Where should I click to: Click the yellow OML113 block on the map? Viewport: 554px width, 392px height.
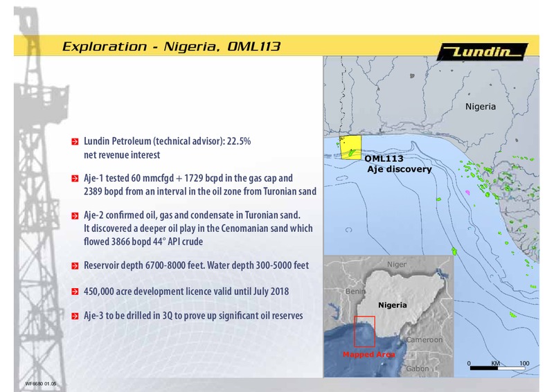350,148
